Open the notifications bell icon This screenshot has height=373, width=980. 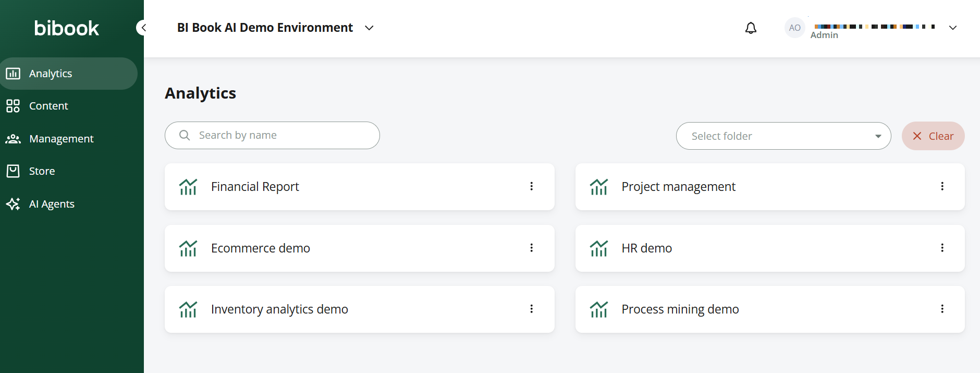[751, 28]
